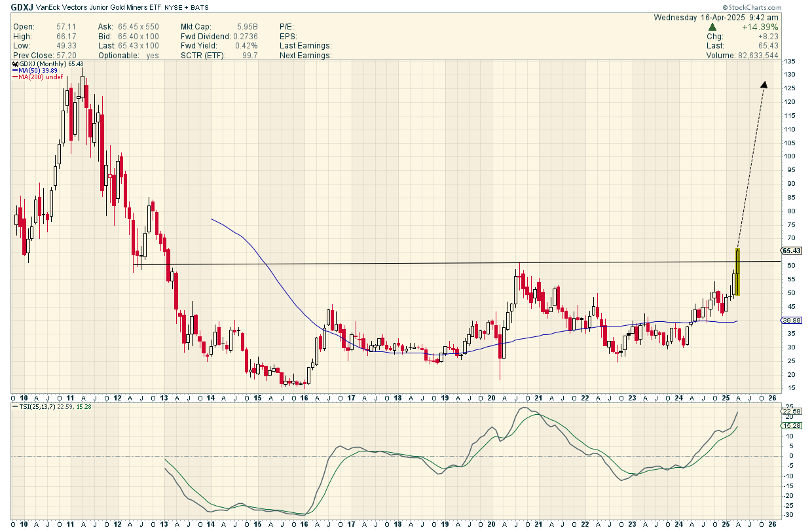Viewport: 812px width, 530px height.
Task: Click the red MA(200) legend line marker
Action: [14, 77]
